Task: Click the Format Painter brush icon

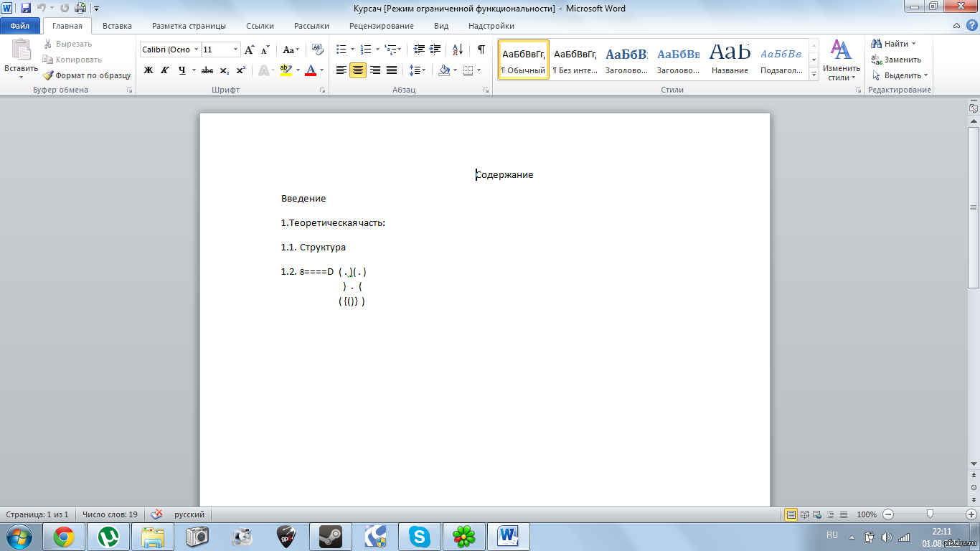Action: tap(48, 75)
